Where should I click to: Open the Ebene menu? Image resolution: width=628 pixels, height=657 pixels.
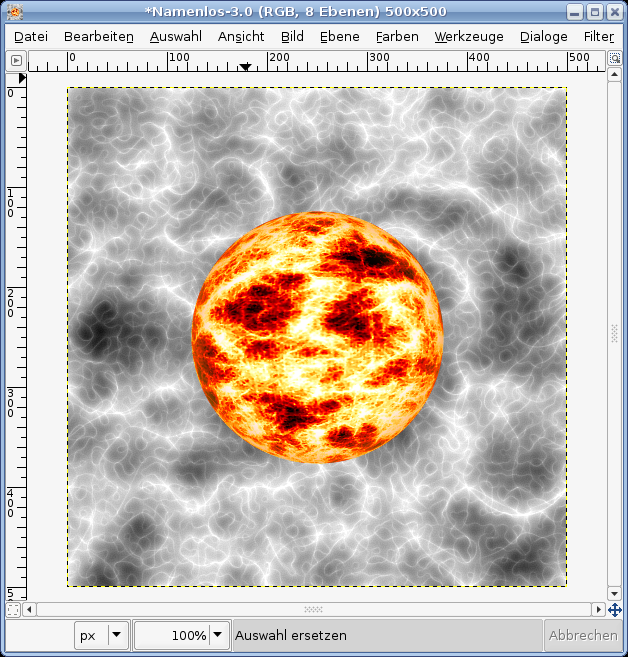click(x=340, y=37)
